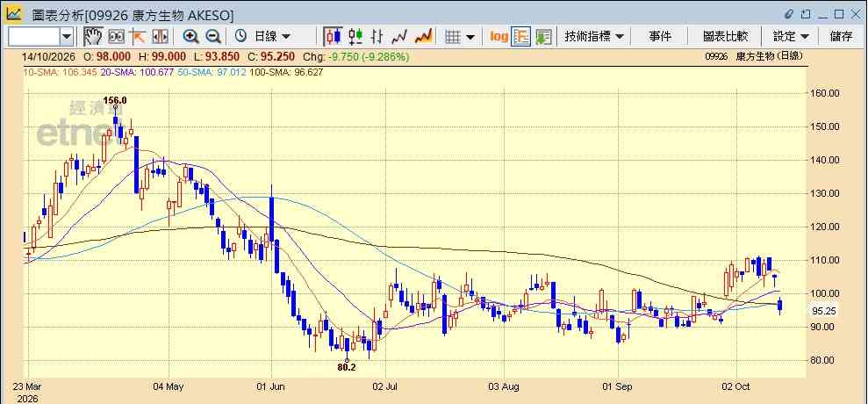Select the red-green candlestick chart style
The width and height of the screenshot is (868, 404).
[x=355, y=37]
